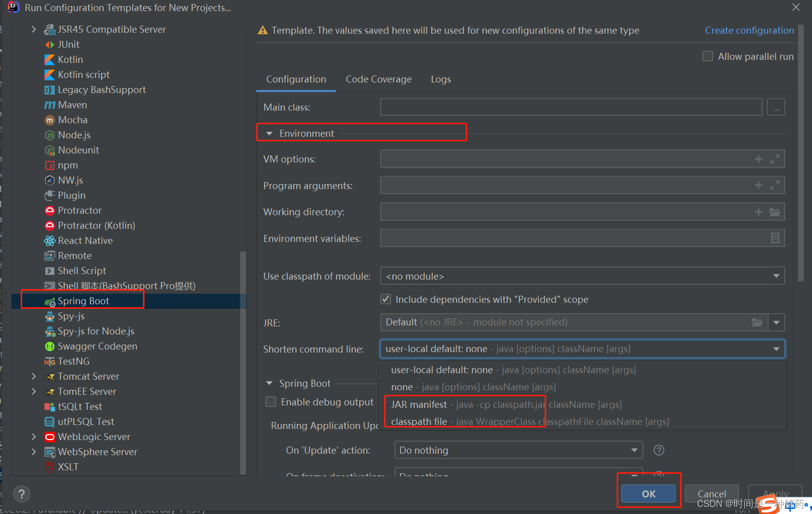
Task: Click the OK button
Action: pyautogui.click(x=648, y=493)
